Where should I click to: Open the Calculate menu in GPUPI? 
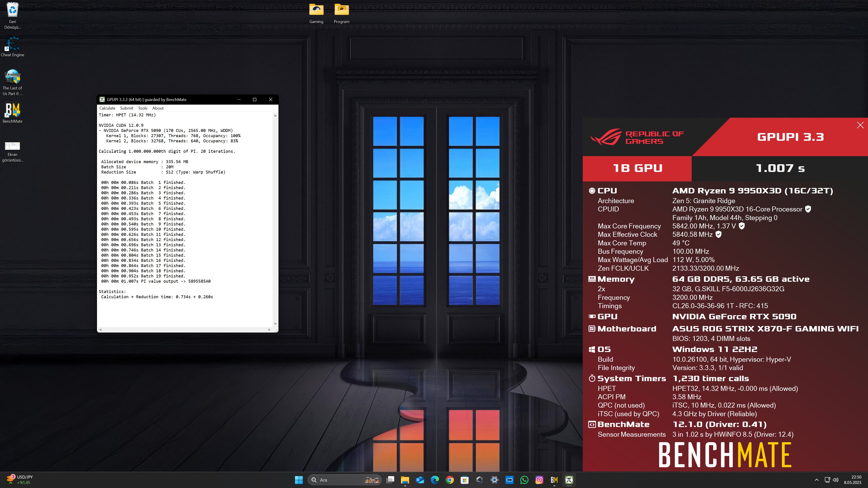click(107, 108)
